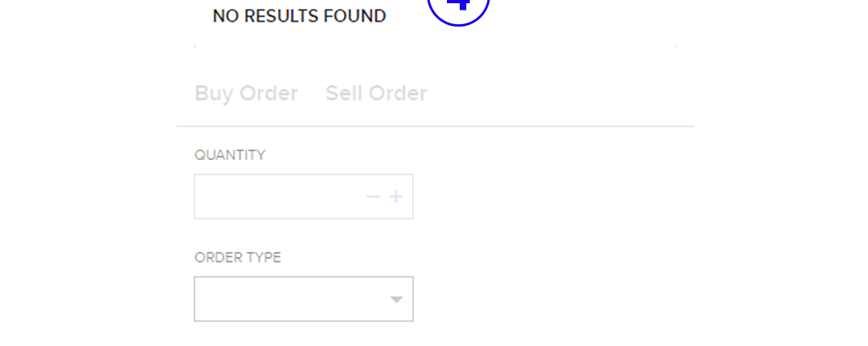Open the Order Type dropdown arrow

click(395, 299)
